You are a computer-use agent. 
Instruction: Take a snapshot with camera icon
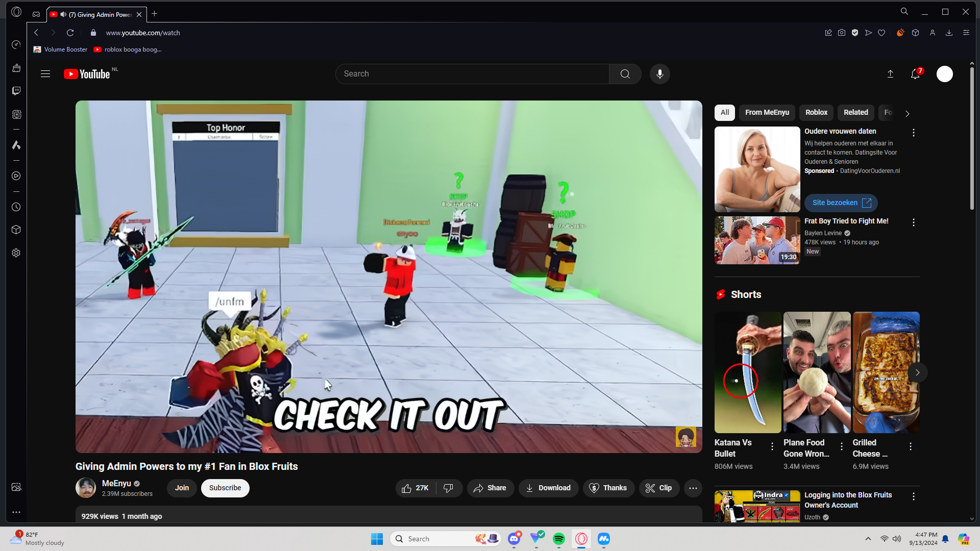pos(842,33)
